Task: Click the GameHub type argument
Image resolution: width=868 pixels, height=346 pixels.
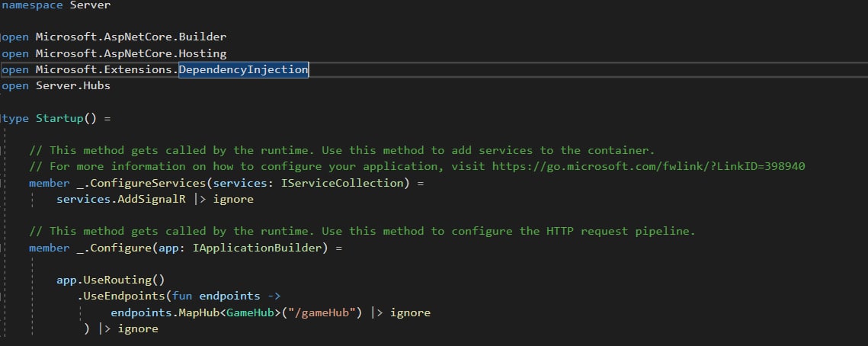Action: click(x=250, y=312)
